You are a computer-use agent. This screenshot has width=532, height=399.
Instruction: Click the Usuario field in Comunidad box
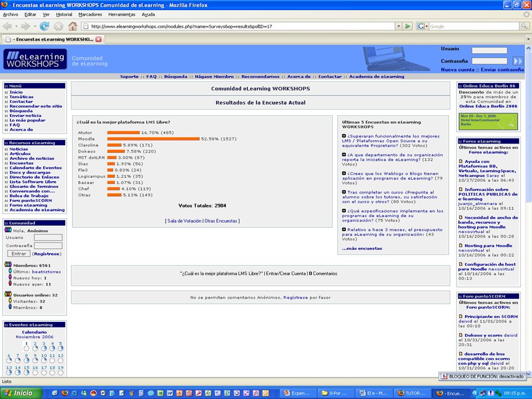(48, 238)
